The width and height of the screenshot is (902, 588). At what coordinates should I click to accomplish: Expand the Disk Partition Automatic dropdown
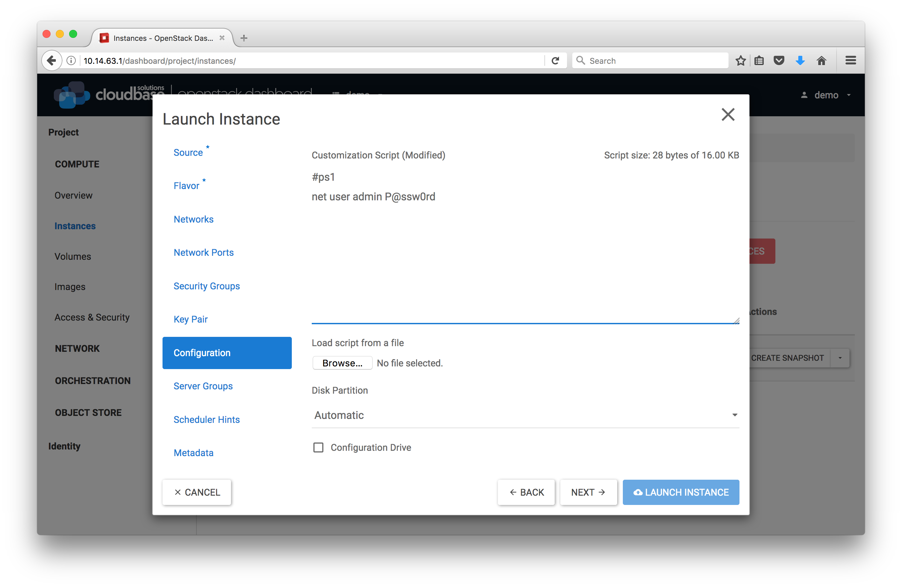tap(525, 415)
